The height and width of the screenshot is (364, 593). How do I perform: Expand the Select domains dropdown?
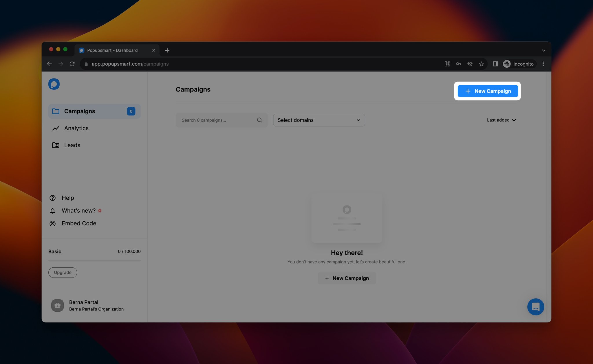[319, 120]
